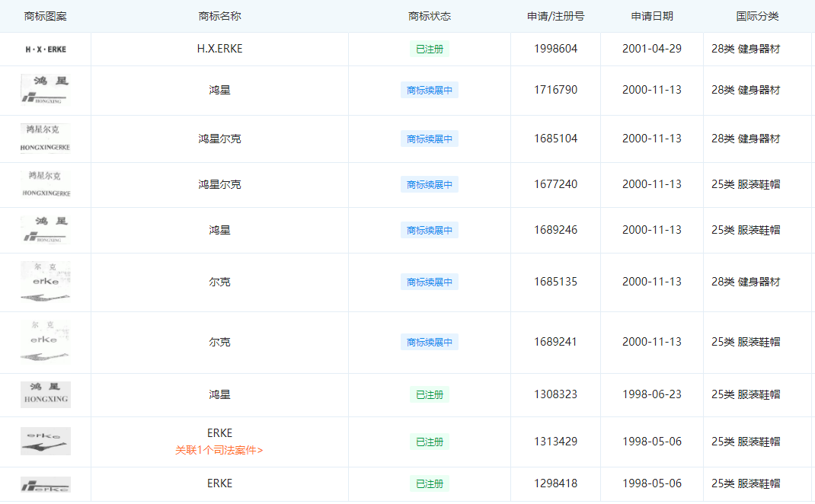815x504 pixels.
Task: Select registration number 1685135
Action: [x=555, y=282]
